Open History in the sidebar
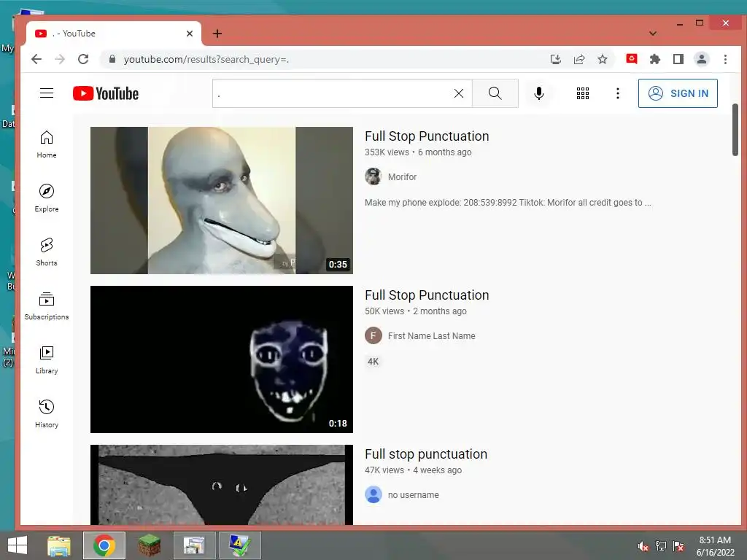This screenshot has width=747, height=560. click(x=47, y=414)
